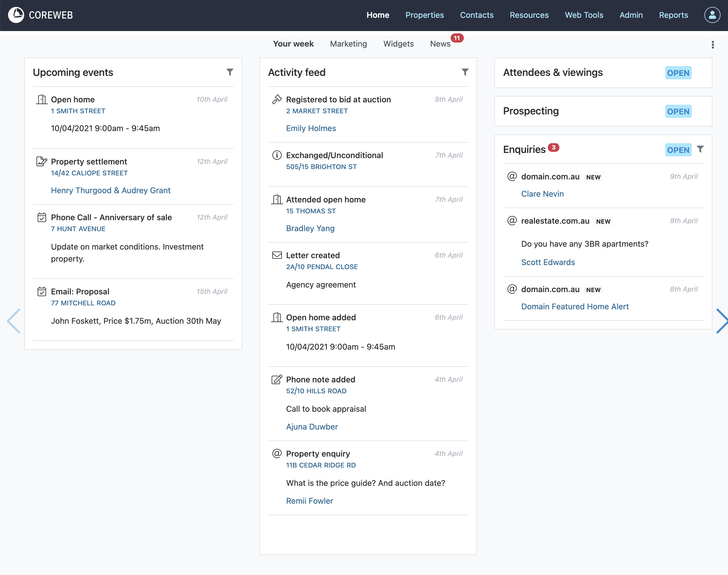Toggle the Attendees & viewings OPEN button
728x575 pixels.
678,73
